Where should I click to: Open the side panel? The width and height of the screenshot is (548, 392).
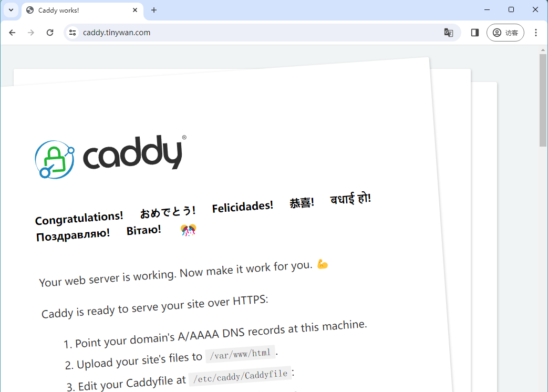(474, 33)
